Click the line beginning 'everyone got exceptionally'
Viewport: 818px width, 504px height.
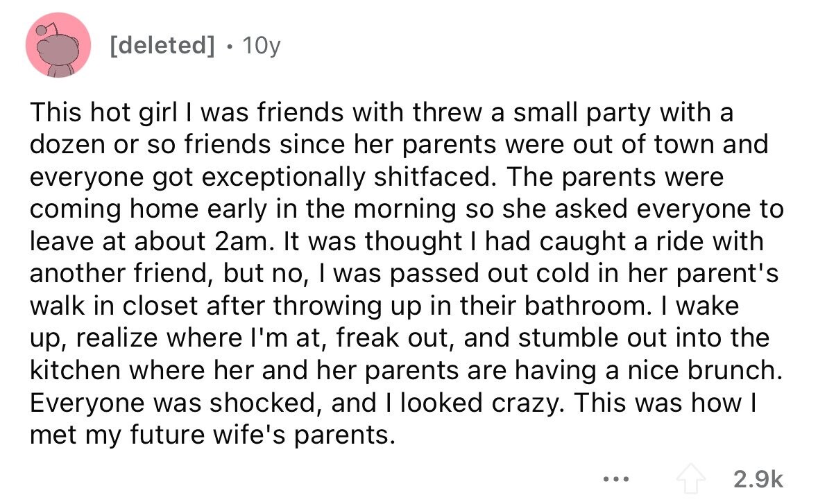tap(377, 177)
